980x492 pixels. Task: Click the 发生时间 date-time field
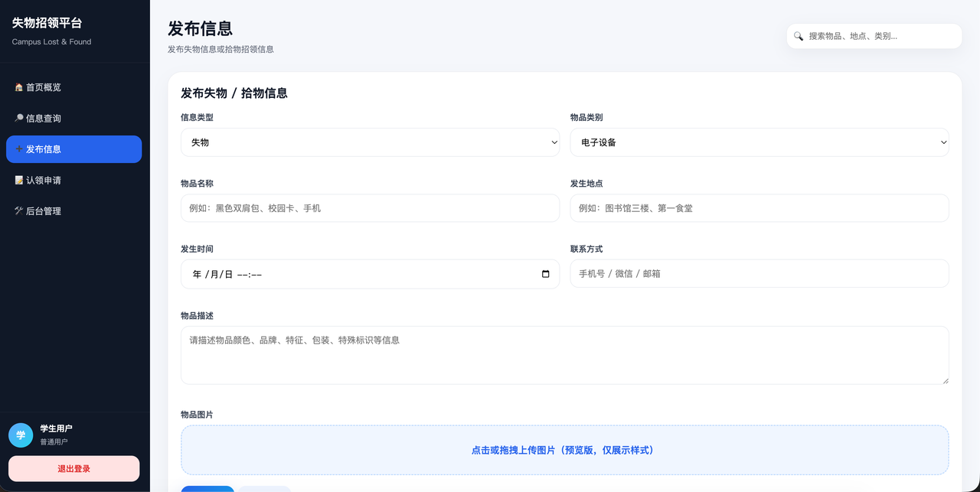point(370,274)
